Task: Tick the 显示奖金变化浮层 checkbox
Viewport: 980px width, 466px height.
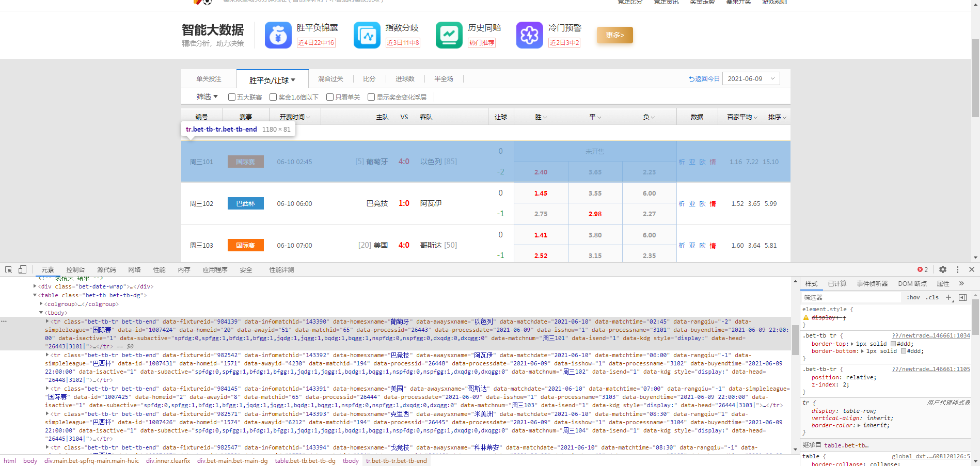Action: click(371, 97)
